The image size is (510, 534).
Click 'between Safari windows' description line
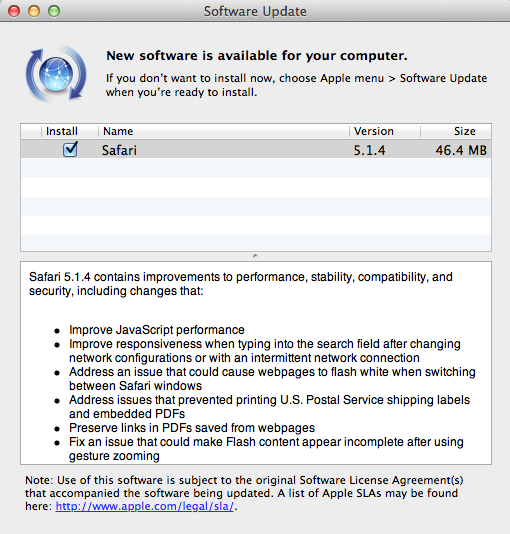click(136, 386)
